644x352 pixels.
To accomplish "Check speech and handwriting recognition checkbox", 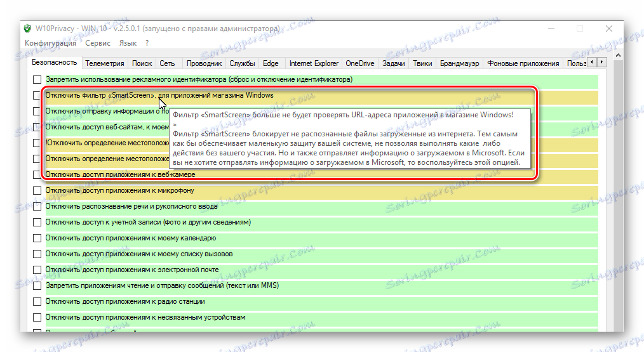I will pyautogui.click(x=37, y=206).
